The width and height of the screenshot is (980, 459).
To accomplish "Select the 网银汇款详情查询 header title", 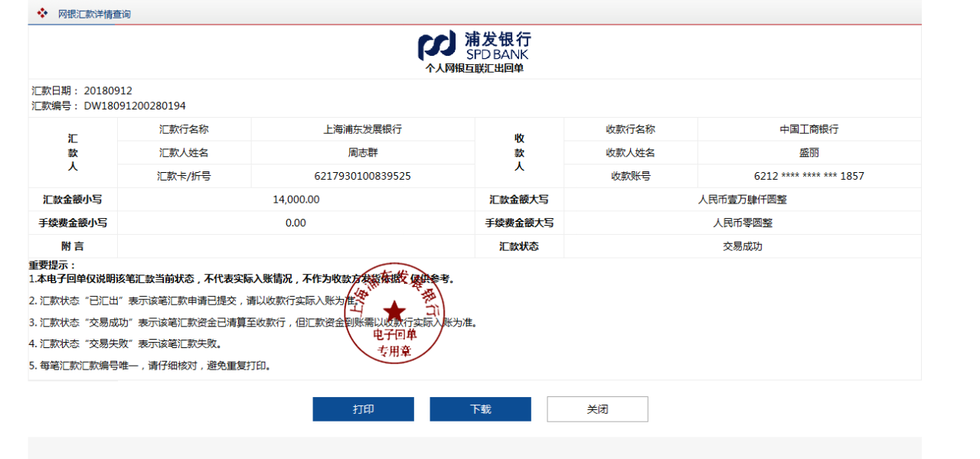I will tap(94, 14).
